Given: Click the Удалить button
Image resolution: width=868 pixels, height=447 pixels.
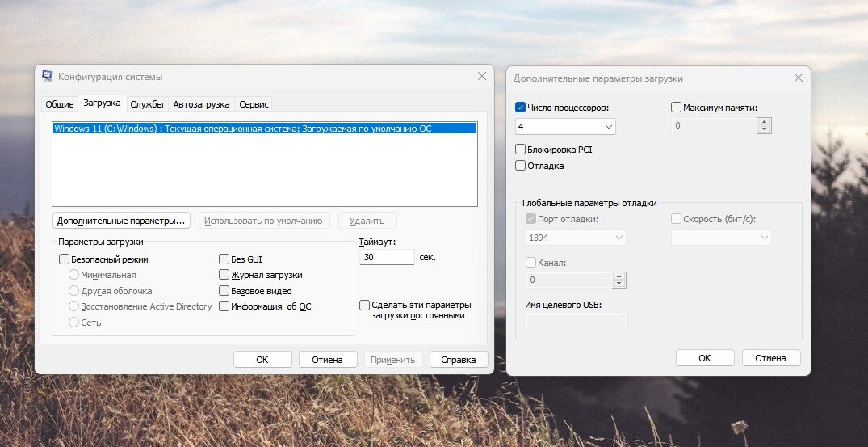Looking at the screenshot, I should pos(367,221).
